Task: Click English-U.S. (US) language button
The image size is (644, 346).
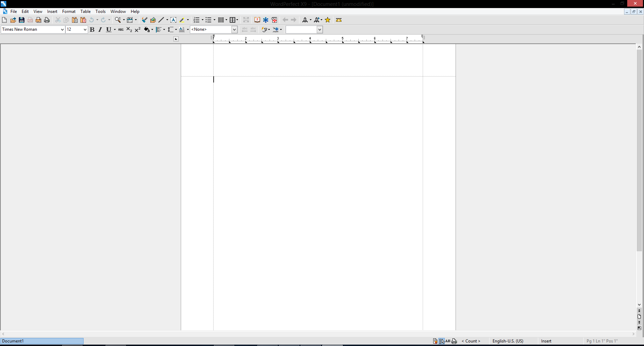Action: (508, 341)
